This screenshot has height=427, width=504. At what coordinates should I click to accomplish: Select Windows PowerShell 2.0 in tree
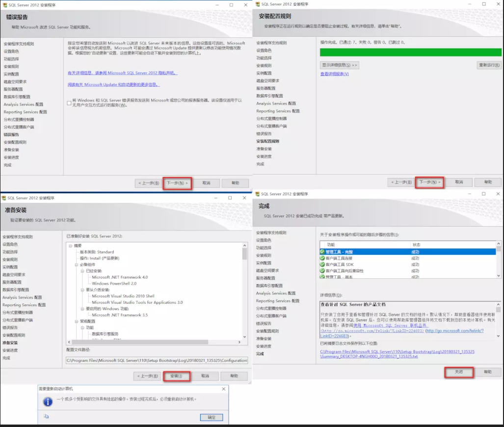point(114,284)
